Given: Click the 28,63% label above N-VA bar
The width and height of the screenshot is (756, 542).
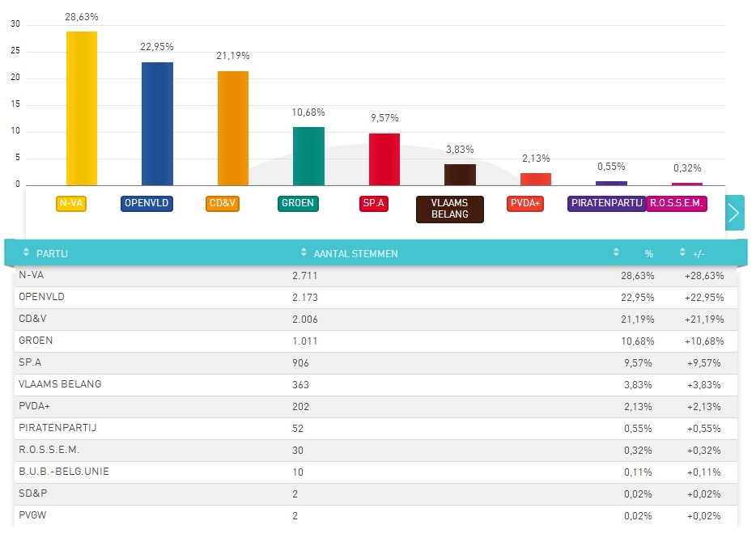Looking at the screenshot, I should point(82,17).
